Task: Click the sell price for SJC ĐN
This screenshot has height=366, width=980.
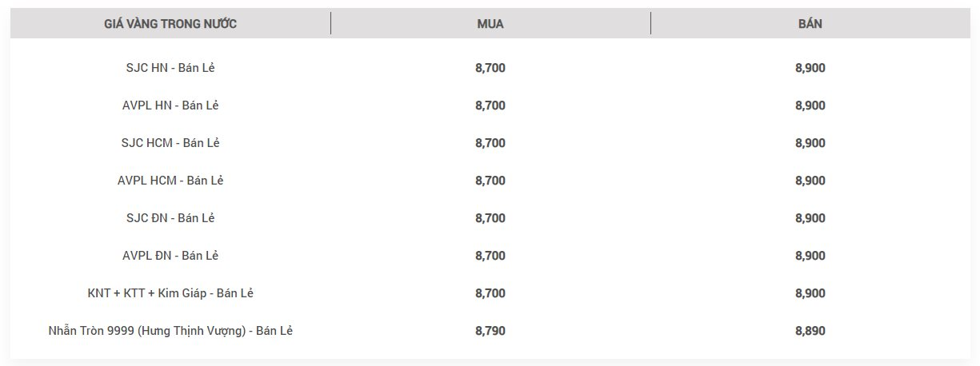Action: (x=810, y=218)
